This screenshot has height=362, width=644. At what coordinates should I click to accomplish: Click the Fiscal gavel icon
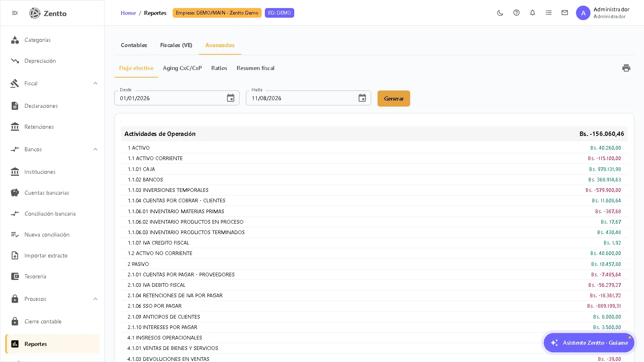pos(15,83)
